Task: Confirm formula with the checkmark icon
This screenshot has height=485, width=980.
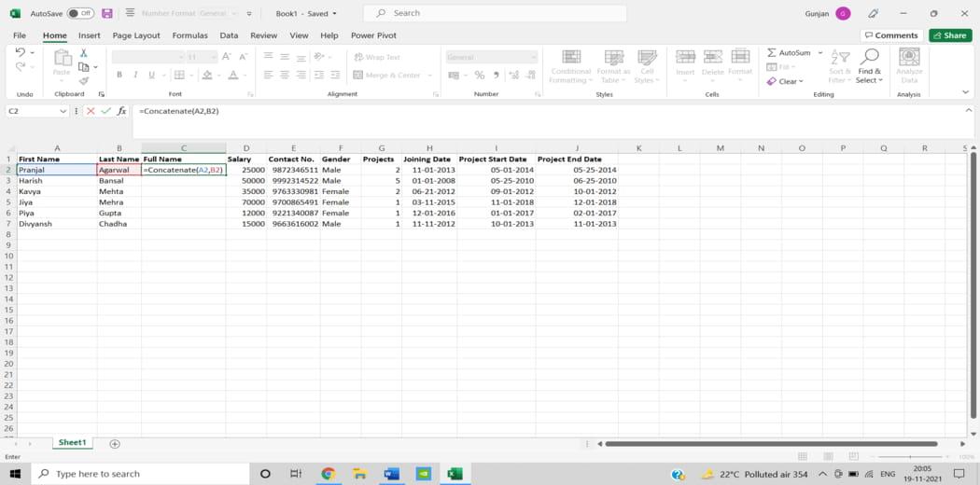Action: point(106,111)
